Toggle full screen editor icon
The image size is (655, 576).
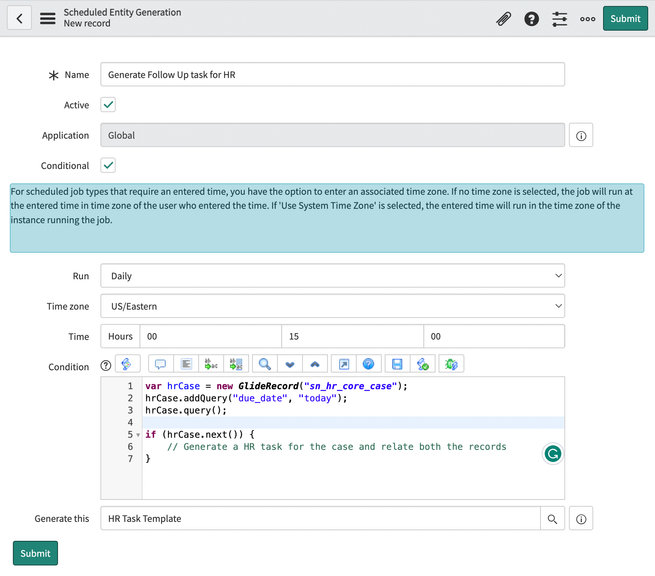[x=343, y=364]
